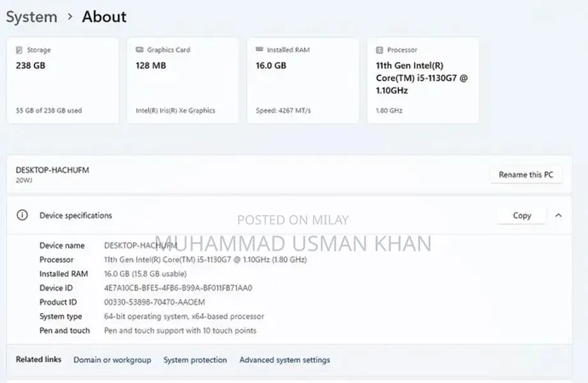
Task: Click the Processor chip icon
Action: click(380, 50)
